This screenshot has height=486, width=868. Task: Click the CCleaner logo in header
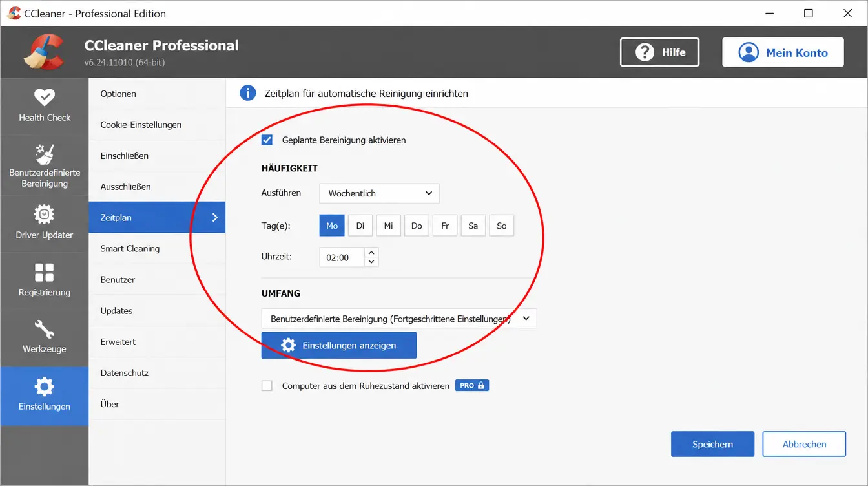point(43,51)
